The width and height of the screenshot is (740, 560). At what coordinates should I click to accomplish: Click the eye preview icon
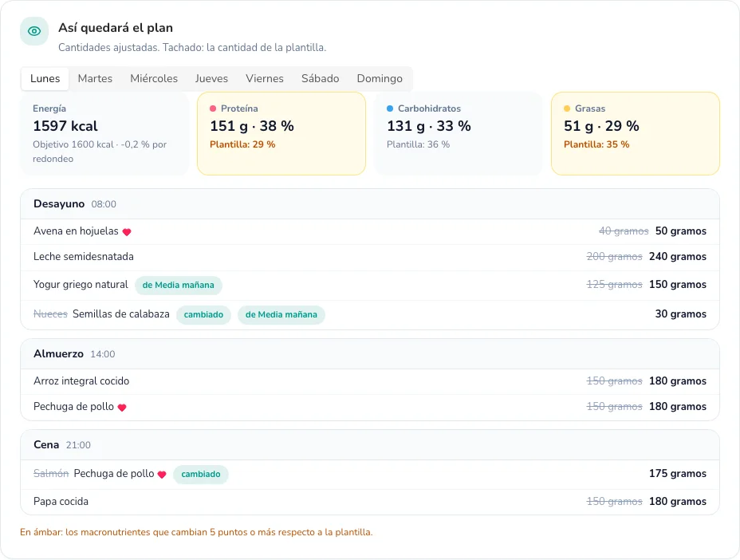(x=34, y=31)
